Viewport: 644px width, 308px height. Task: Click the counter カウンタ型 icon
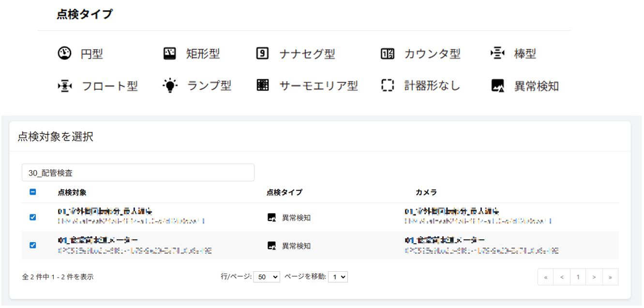click(388, 54)
